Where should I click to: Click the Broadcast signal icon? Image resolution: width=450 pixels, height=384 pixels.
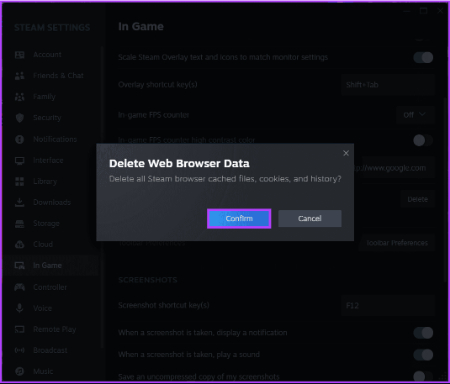(x=20, y=350)
